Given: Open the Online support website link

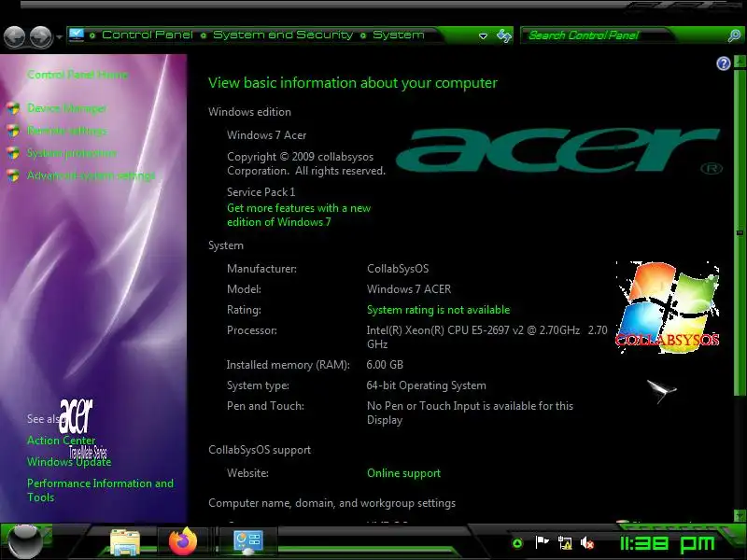Looking at the screenshot, I should [x=403, y=473].
